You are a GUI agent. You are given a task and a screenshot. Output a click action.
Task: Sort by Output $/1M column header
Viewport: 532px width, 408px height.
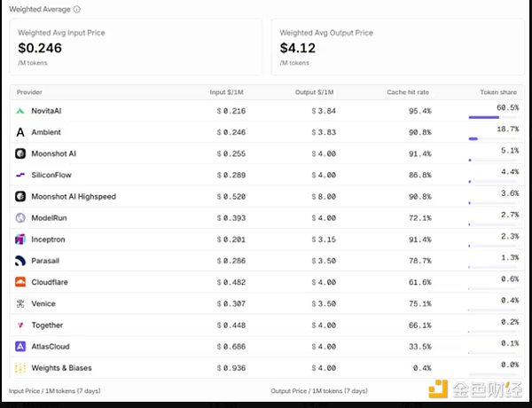314,92
